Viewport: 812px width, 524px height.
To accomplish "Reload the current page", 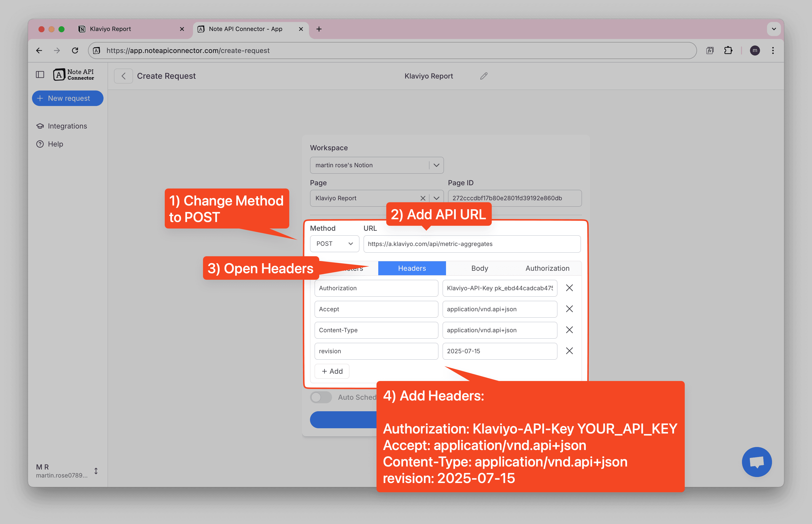I will tap(75, 50).
